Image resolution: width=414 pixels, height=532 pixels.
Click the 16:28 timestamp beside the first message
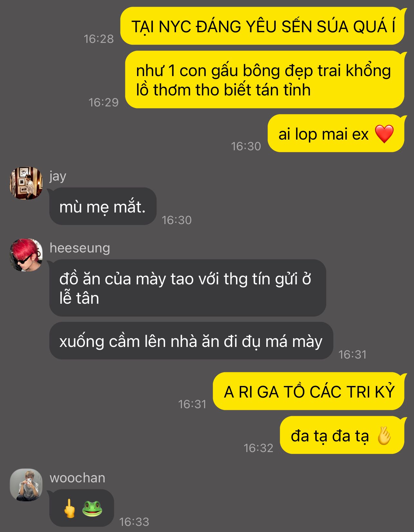tap(99, 39)
